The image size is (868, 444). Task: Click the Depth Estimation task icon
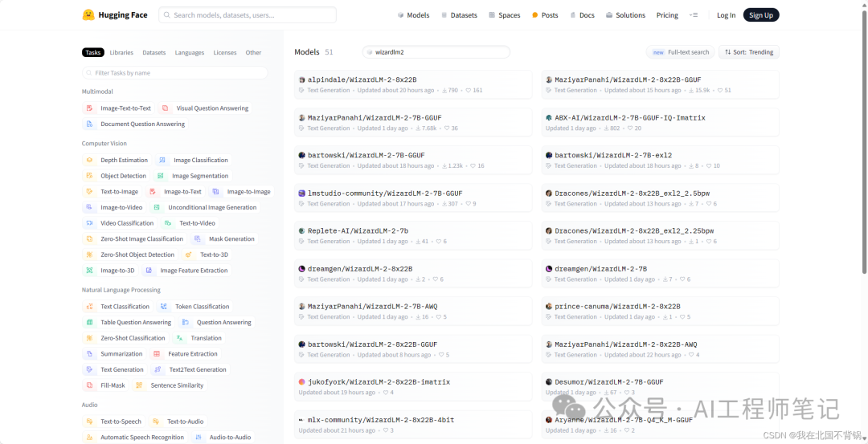[x=90, y=161]
